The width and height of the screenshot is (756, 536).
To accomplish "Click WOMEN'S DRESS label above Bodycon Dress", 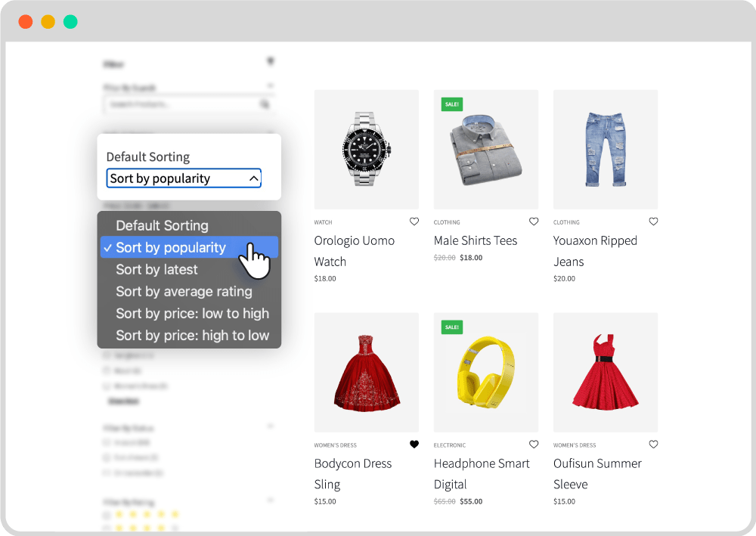I will pyautogui.click(x=336, y=445).
